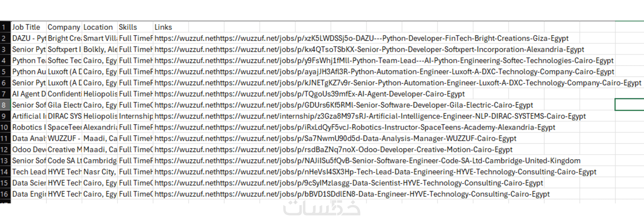
Task: Click the "Odoo Dev" job title cell
Action: coord(28,150)
